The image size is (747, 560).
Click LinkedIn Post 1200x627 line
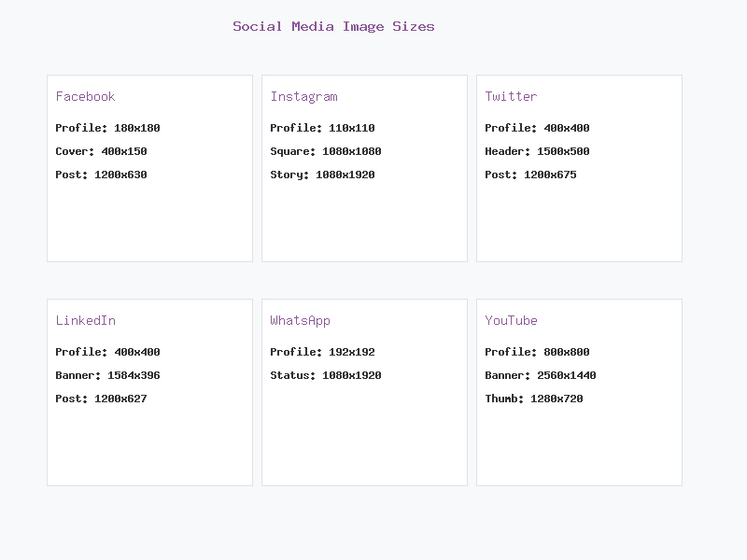pyautogui.click(x=101, y=399)
